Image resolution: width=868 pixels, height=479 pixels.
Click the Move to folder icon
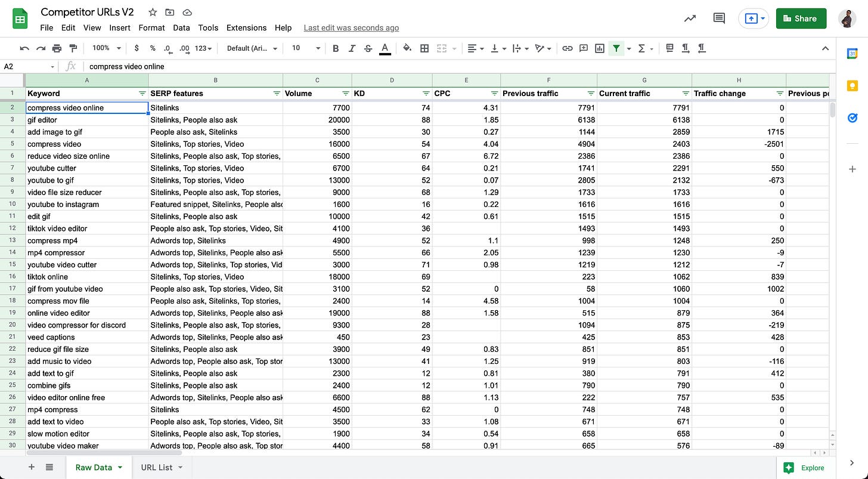click(x=170, y=12)
